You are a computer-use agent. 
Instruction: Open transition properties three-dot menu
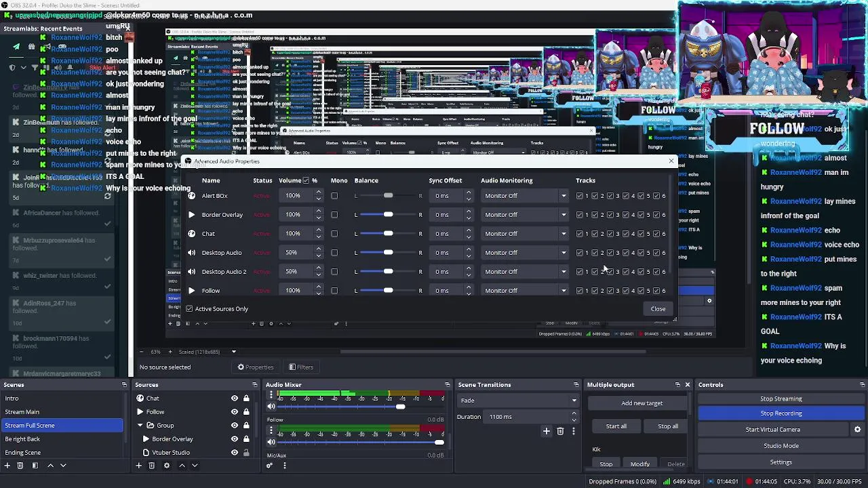(574, 431)
